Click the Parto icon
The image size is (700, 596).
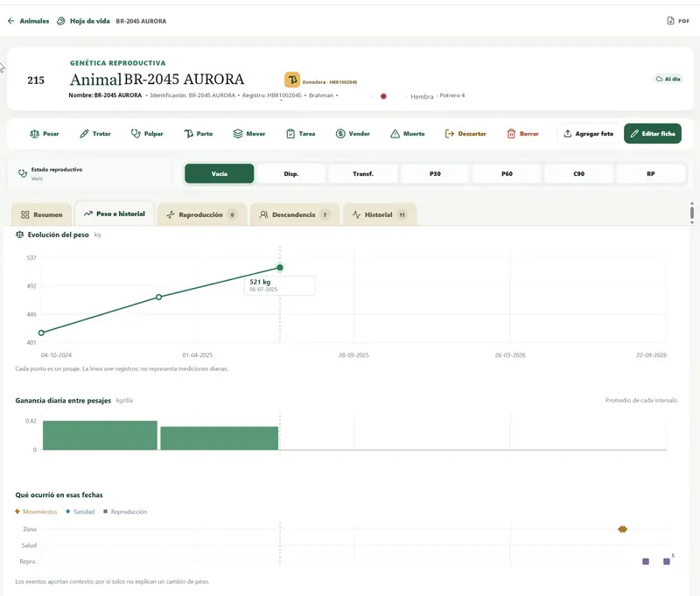[189, 134]
